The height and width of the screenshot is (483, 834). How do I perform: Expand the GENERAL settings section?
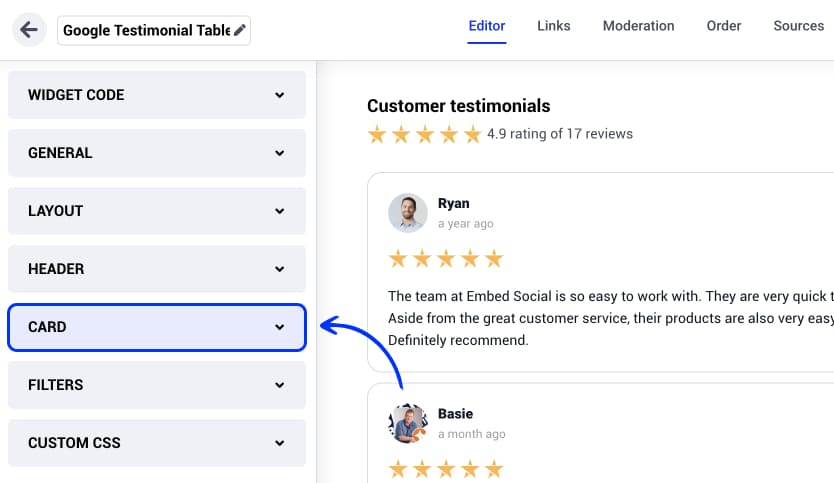click(157, 153)
